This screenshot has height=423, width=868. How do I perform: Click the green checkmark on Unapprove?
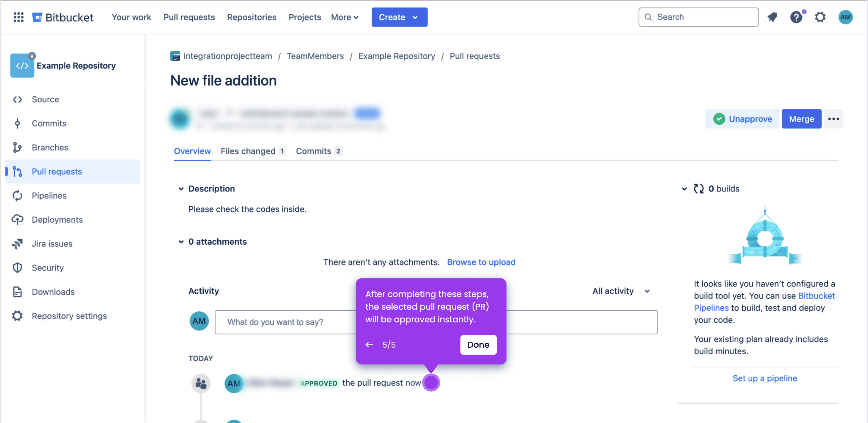(x=719, y=119)
